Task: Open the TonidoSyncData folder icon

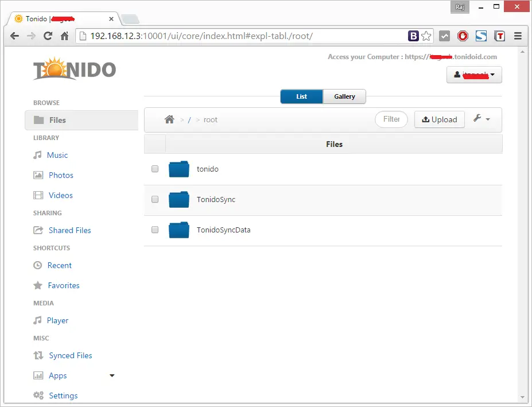Action: point(179,230)
